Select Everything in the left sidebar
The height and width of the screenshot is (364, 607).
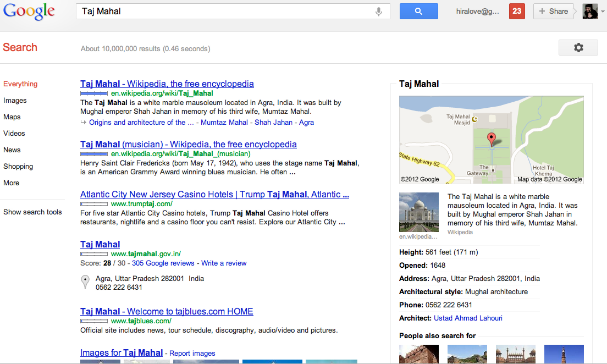[x=20, y=84]
